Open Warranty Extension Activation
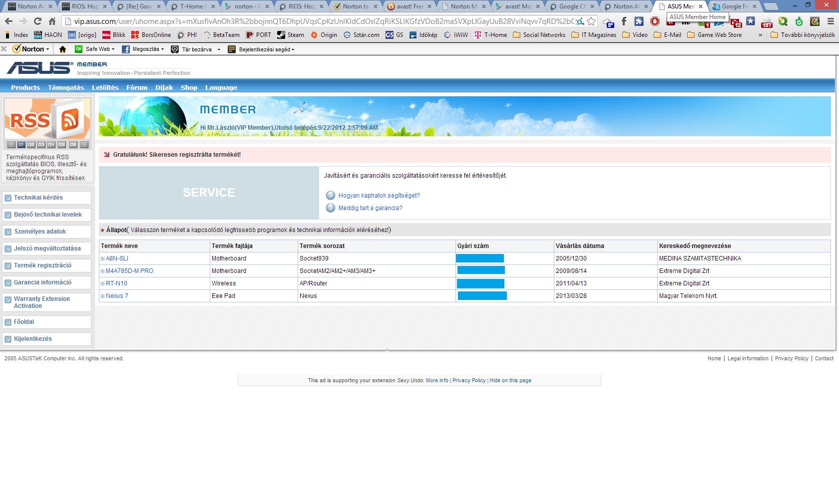Viewport: 839px width, 504px height. [46, 302]
